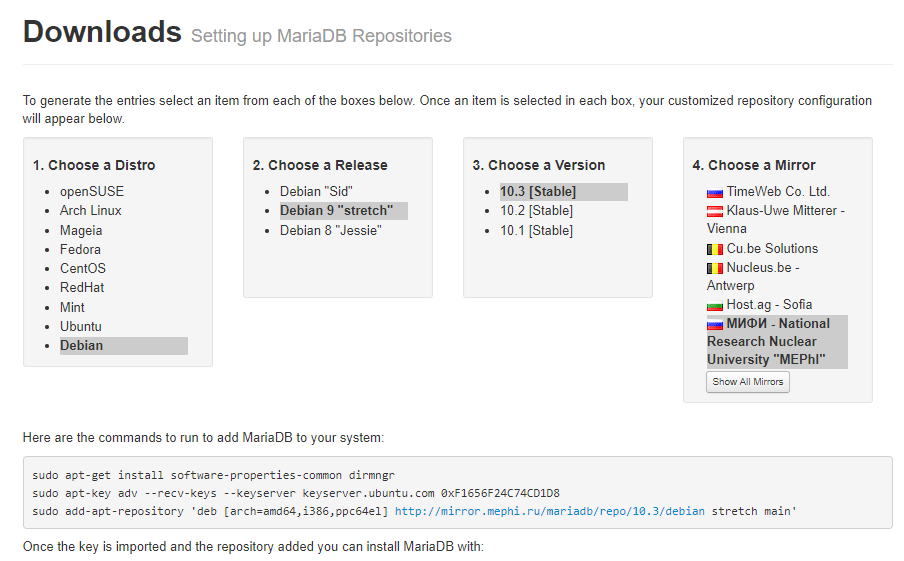This screenshot has height=561, width=904.
Task: Select the CentOS distro option
Action: tap(83, 268)
